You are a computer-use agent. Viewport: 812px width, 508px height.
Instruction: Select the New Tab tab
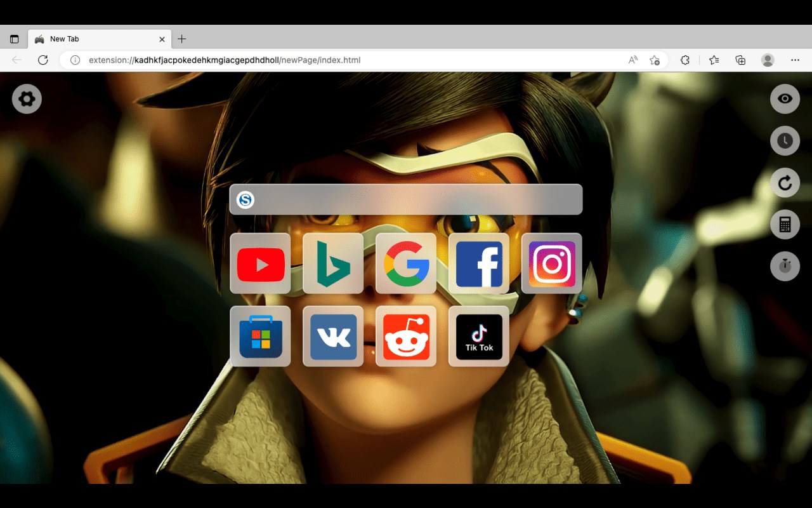coord(100,39)
